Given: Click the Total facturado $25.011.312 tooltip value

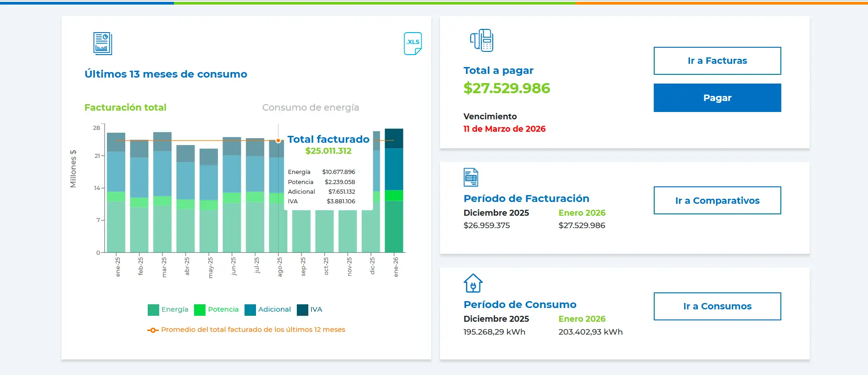Looking at the screenshot, I should [328, 151].
